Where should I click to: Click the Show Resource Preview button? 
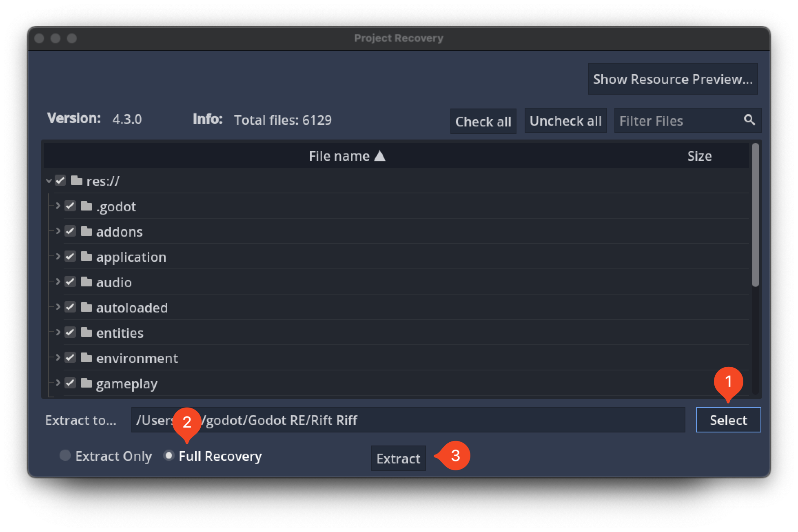(673, 78)
